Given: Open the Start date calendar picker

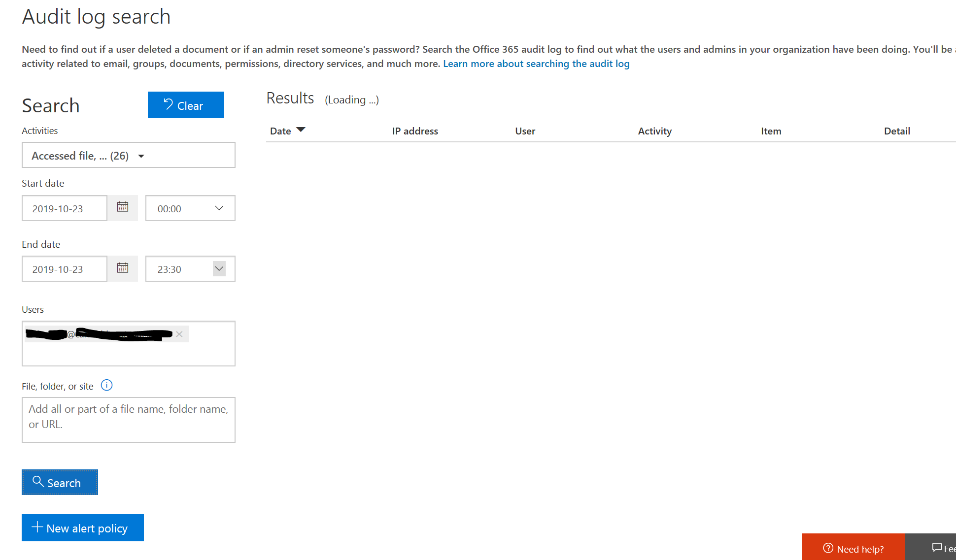Looking at the screenshot, I should click(x=123, y=208).
